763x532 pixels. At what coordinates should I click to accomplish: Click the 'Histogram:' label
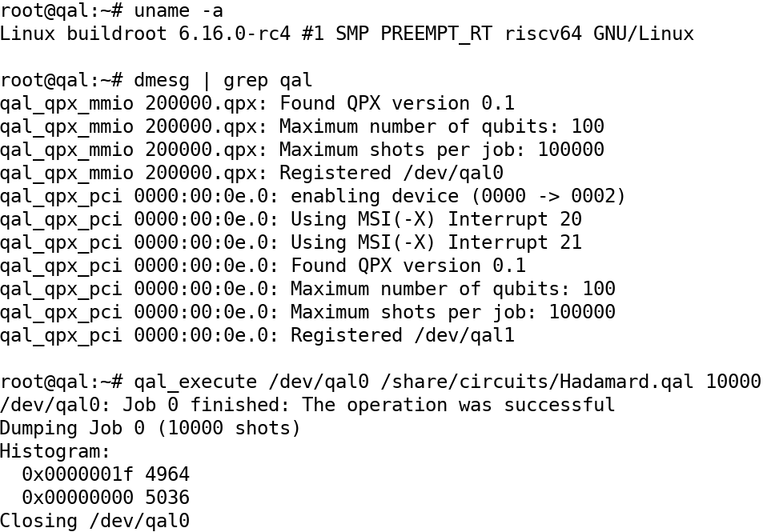coord(55,451)
